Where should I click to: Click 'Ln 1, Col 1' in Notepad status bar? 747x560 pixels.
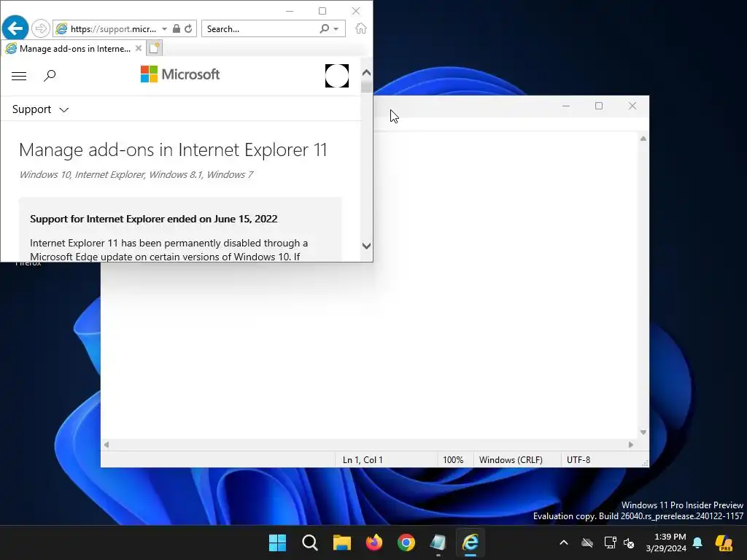pyautogui.click(x=363, y=460)
